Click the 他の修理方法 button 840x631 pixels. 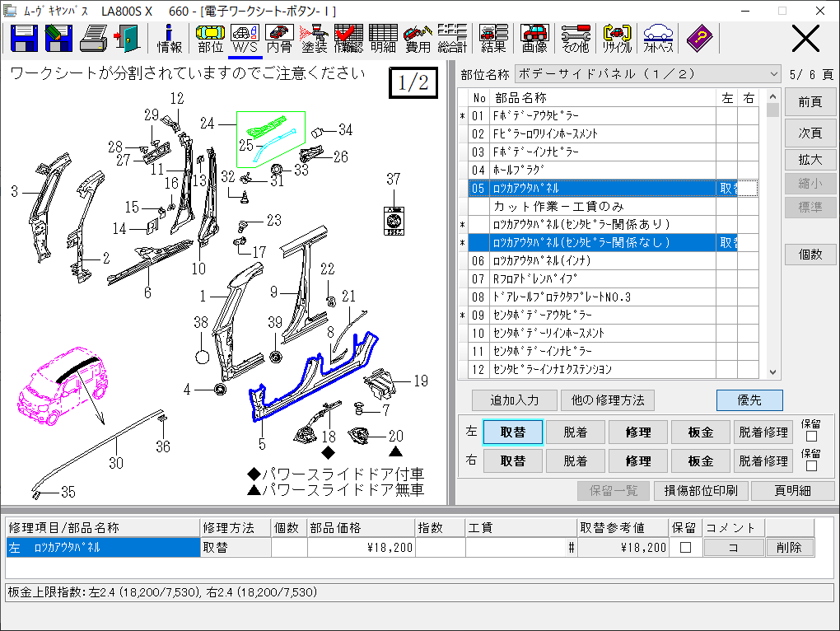tap(608, 400)
